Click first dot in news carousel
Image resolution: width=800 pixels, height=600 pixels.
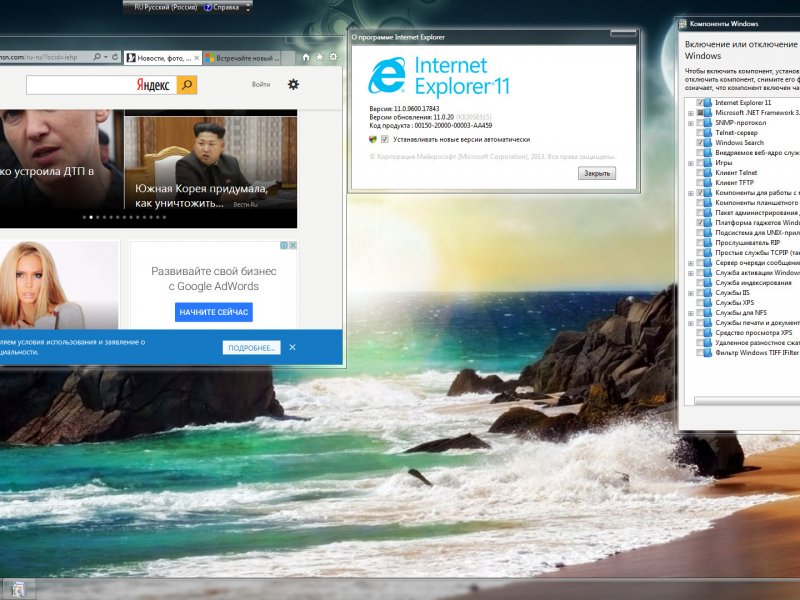(x=84, y=217)
